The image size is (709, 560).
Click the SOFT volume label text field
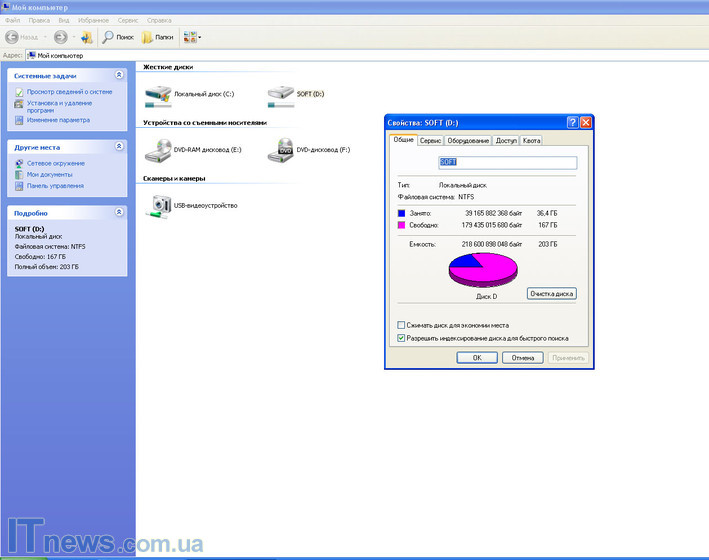tap(508, 162)
